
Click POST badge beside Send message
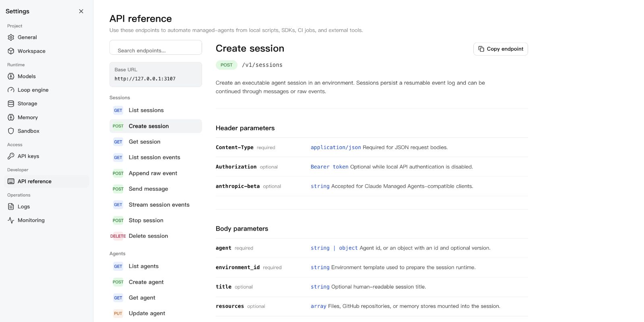coord(118,189)
